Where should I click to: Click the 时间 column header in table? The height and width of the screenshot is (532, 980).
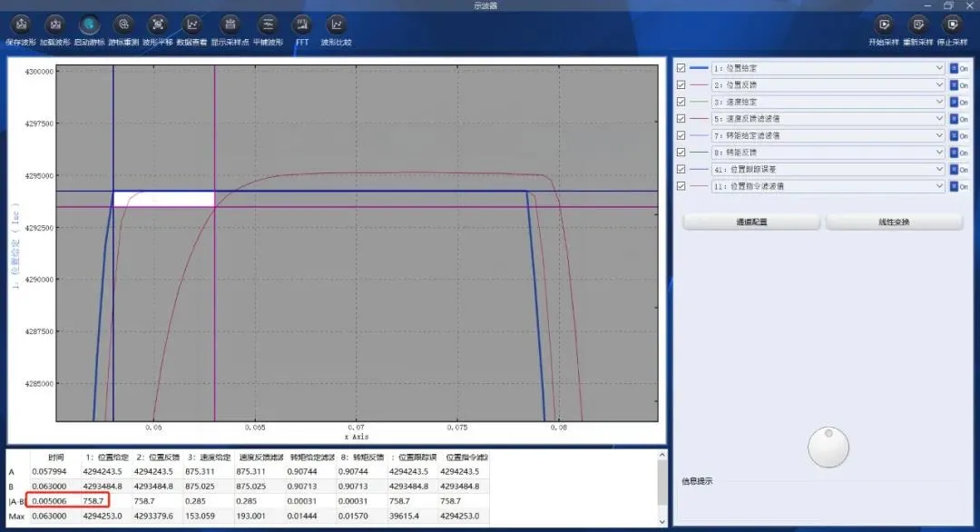(x=56, y=458)
